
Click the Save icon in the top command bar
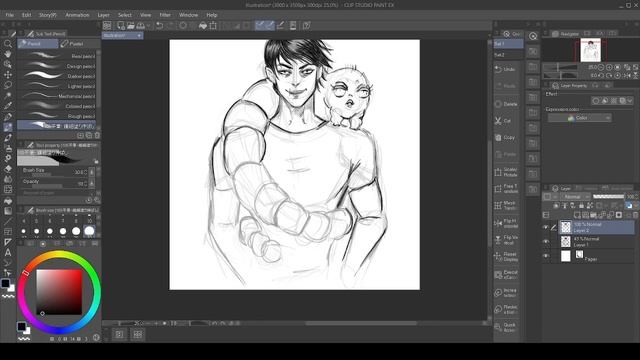click(140, 26)
